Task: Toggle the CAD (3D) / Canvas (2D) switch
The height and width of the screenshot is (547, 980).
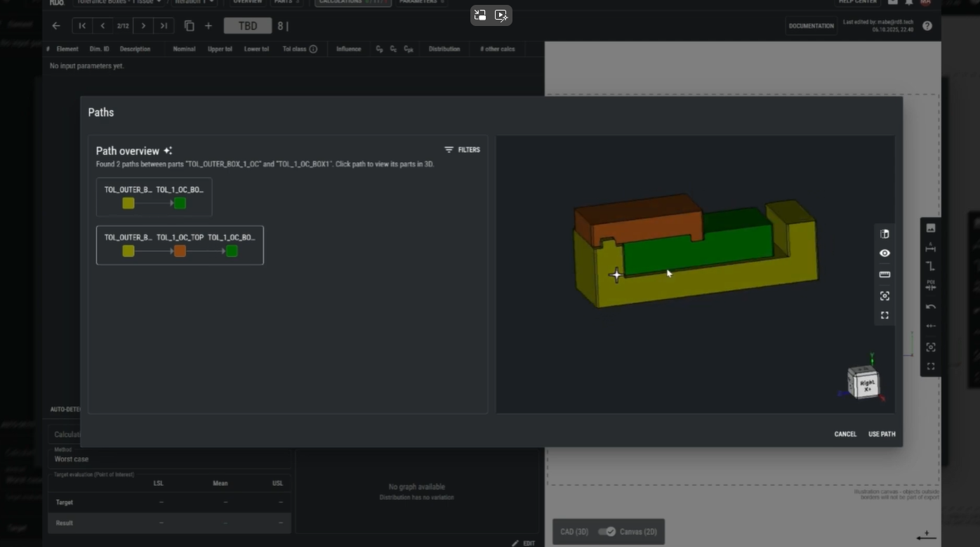Action: (x=607, y=532)
